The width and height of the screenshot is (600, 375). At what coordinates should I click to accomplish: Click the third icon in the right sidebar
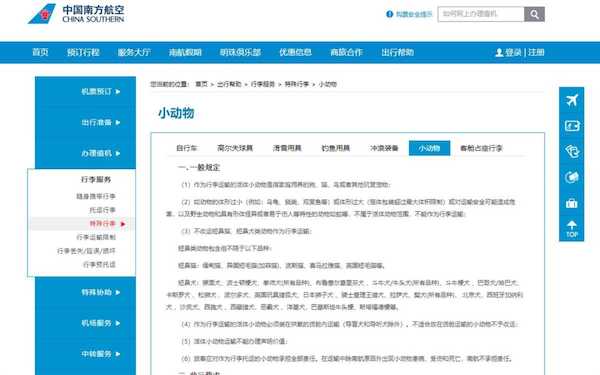tap(571, 151)
